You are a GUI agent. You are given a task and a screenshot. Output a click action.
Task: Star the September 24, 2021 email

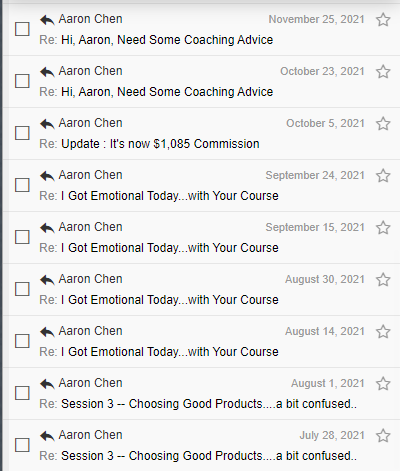click(383, 176)
